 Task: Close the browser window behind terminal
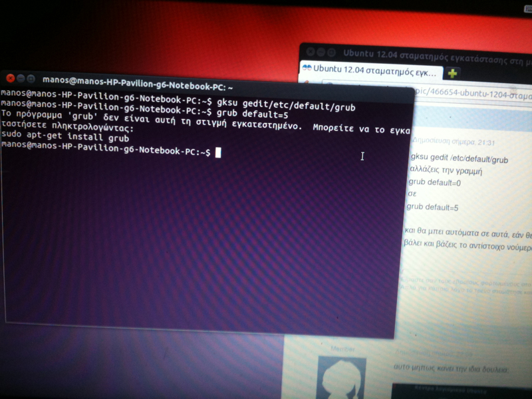pos(311,52)
